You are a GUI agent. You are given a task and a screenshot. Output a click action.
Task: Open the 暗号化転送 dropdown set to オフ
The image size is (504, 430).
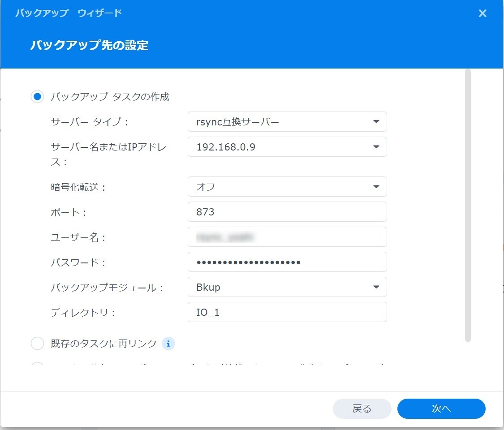[287, 187]
